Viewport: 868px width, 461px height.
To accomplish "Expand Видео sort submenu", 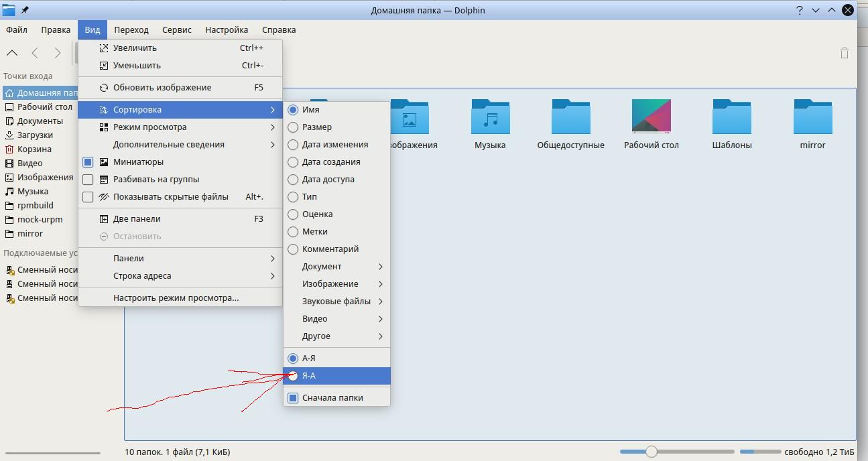I will 336,319.
